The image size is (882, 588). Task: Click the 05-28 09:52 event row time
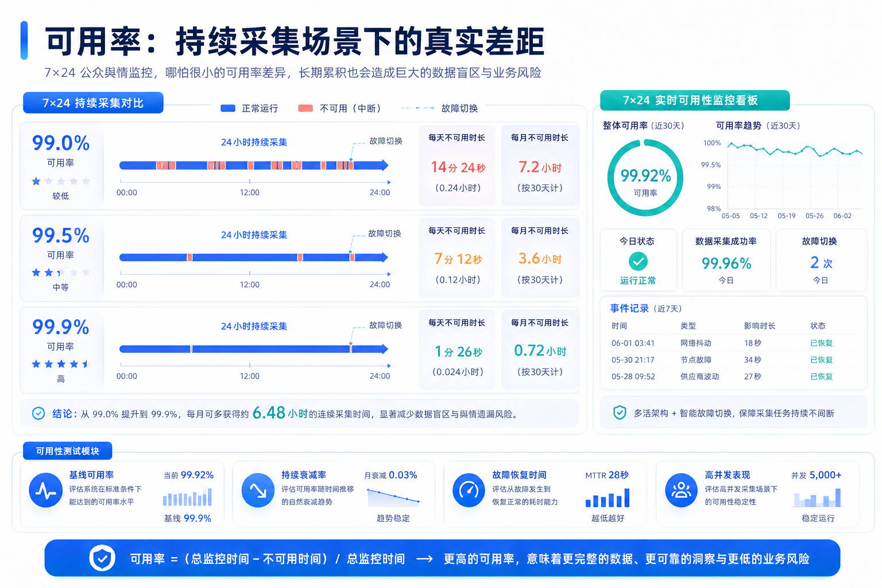633,376
